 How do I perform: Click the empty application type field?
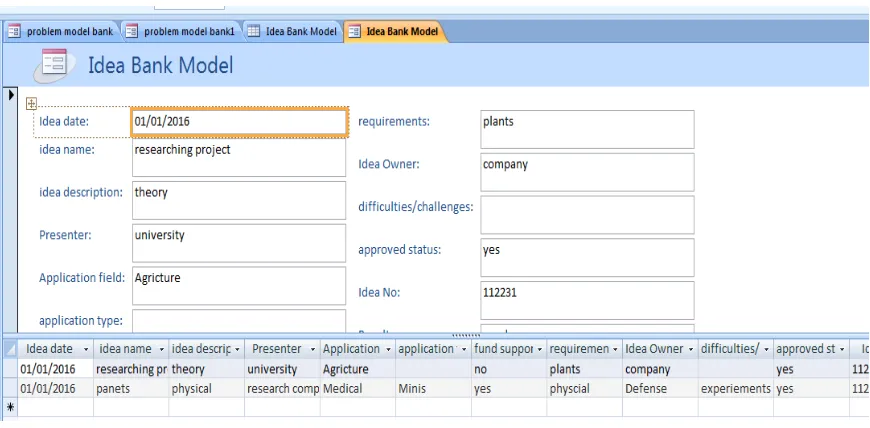239,321
